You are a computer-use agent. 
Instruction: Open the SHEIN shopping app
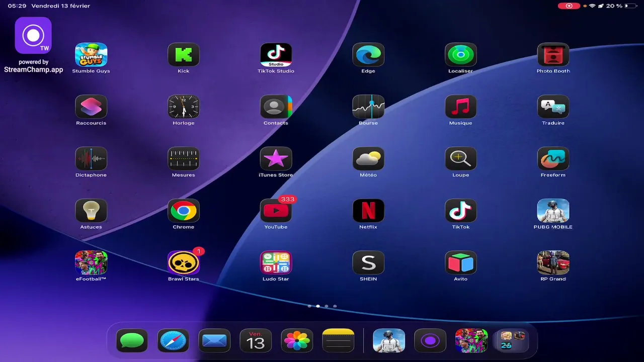(368, 263)
